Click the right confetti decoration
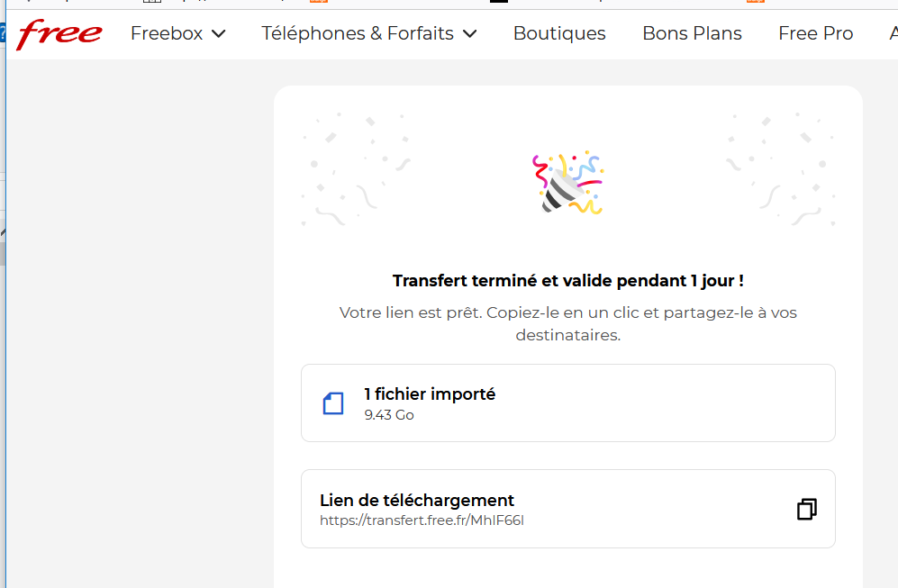 pos(780,169)
